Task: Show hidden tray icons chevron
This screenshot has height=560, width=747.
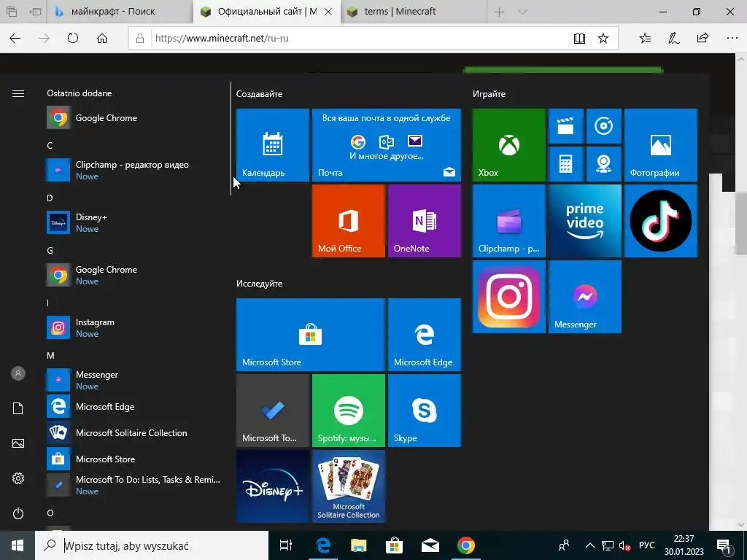Action: (x=589, y=545)
